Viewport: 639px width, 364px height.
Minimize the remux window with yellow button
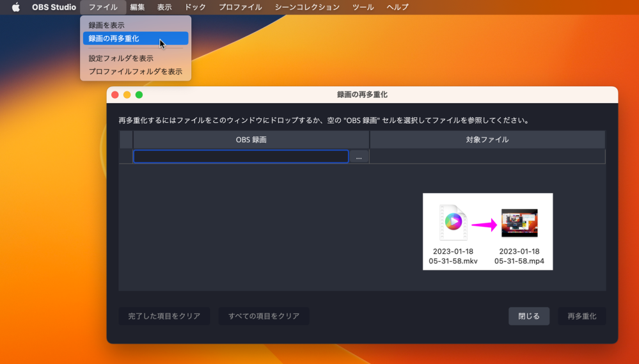127,95
